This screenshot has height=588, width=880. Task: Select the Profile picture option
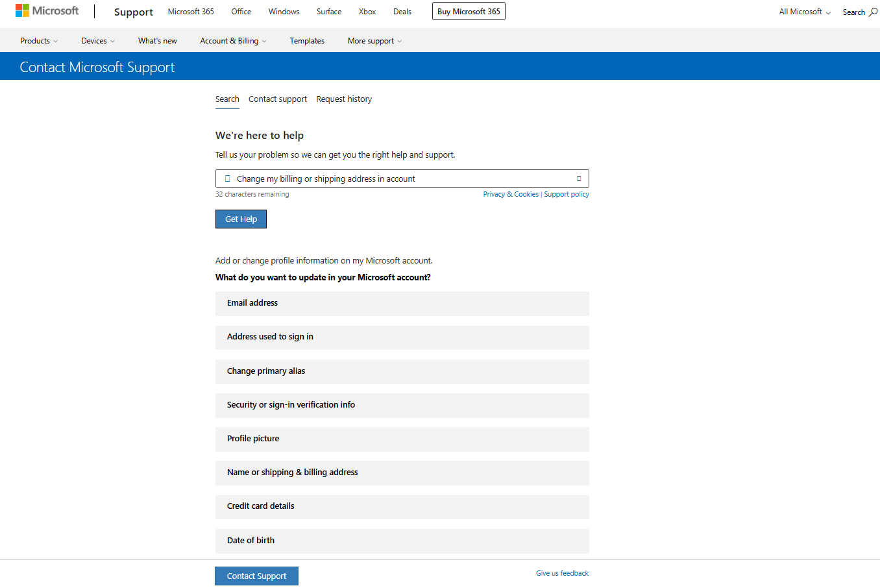[x=402, y=439]
